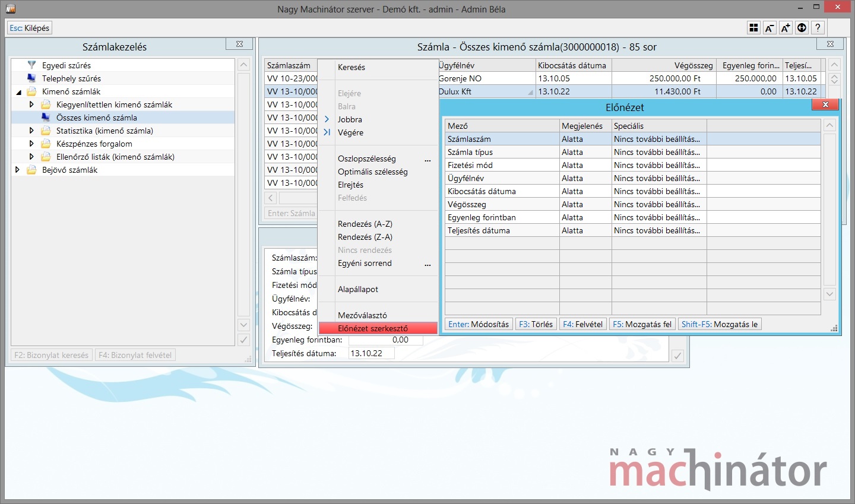The width and height of the screenshot is (855, 504).
Task: Expand Statisztika (kimenő számla) node
Action: coord(31,131)
